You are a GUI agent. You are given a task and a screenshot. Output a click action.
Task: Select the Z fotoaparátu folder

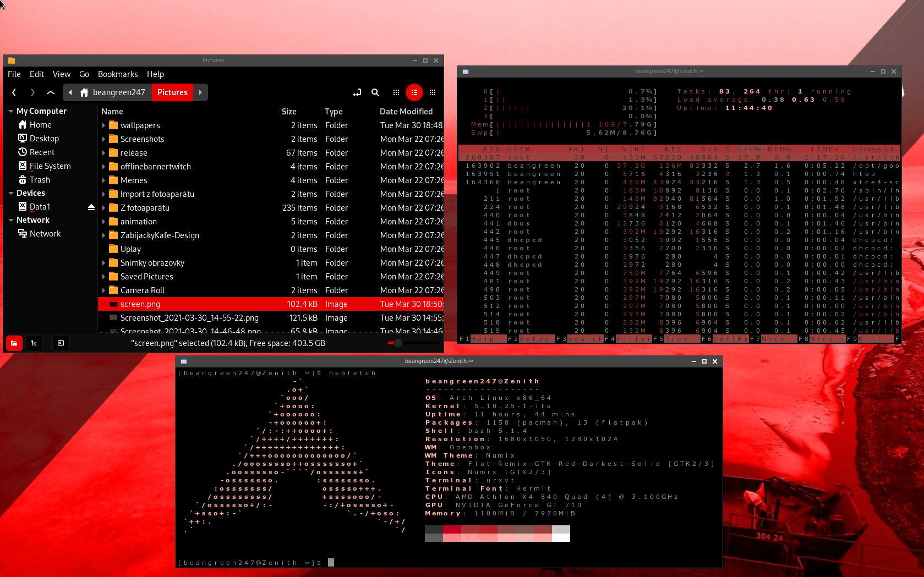pyautogui.click(x=271, y=208)
